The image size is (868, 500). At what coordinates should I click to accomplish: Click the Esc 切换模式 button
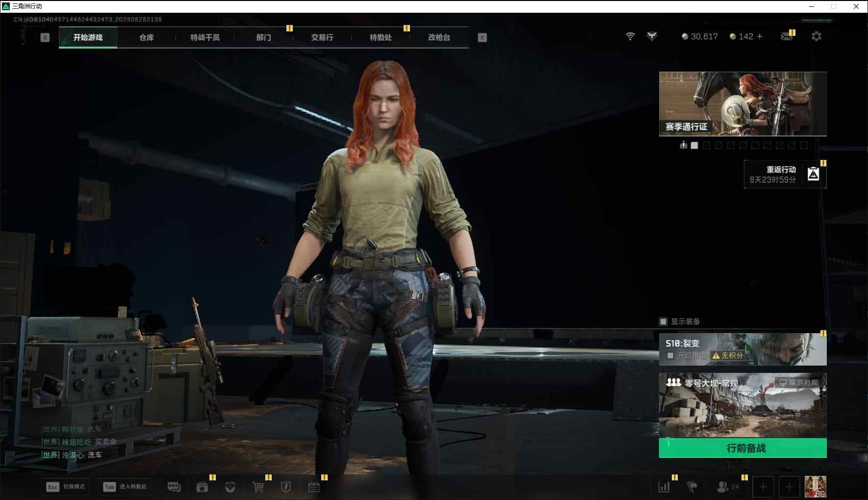click(66, 487)
